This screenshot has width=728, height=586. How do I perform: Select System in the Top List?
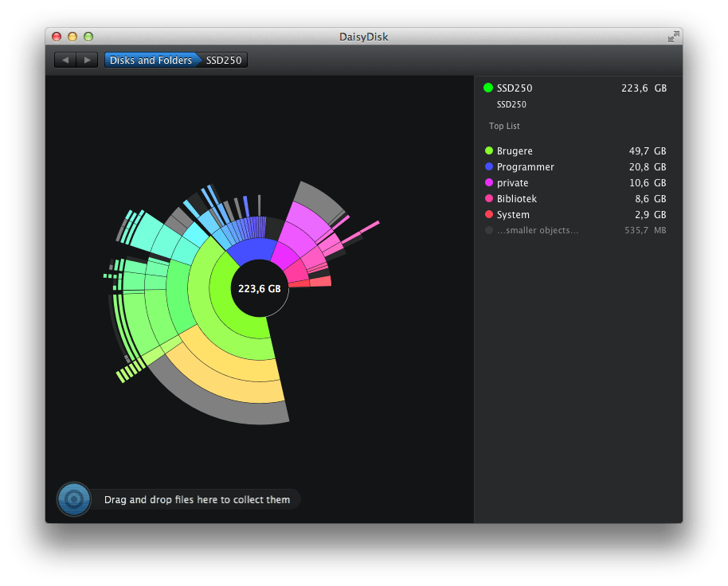(x=513, y=214)
